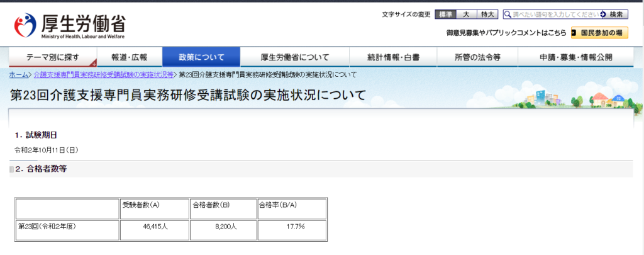The width and height of the screenshot is (644, 255).
Task: Set text size to 特大
Action: click(x=487, y=14)
